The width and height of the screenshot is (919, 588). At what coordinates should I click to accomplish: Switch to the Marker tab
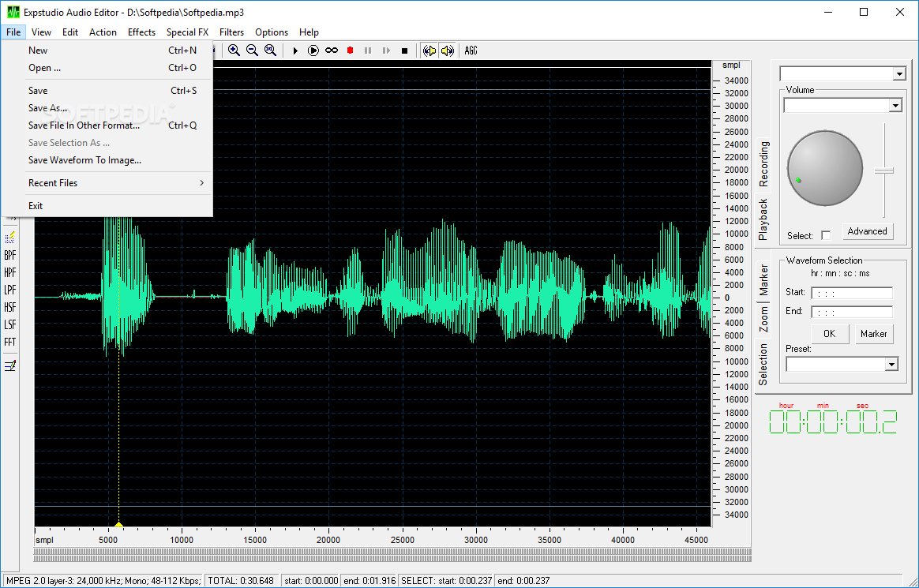[763, 279]
